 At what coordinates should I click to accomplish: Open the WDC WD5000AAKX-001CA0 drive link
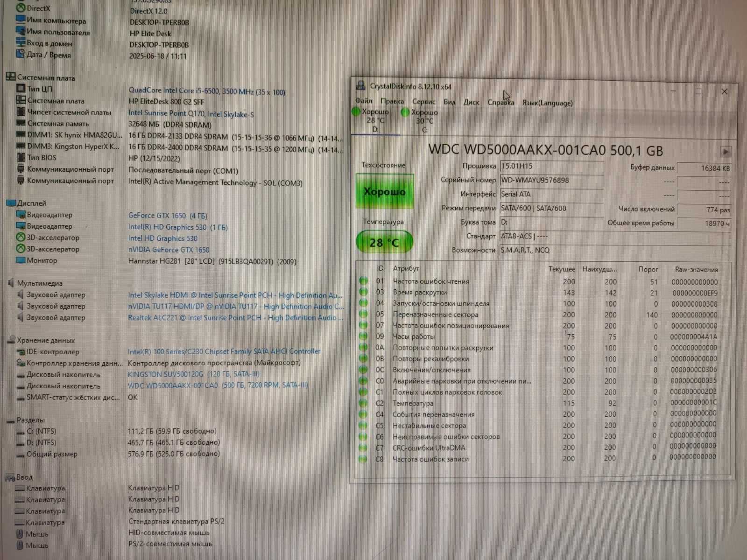click(x=218, y=385)
